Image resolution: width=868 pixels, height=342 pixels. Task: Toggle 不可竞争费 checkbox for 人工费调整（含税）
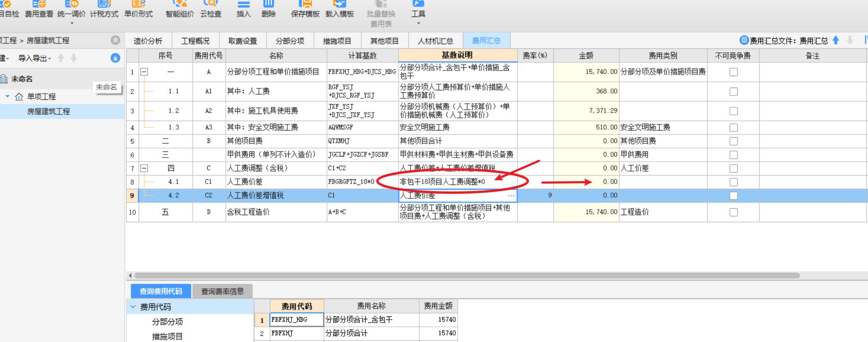click(734, 168)
